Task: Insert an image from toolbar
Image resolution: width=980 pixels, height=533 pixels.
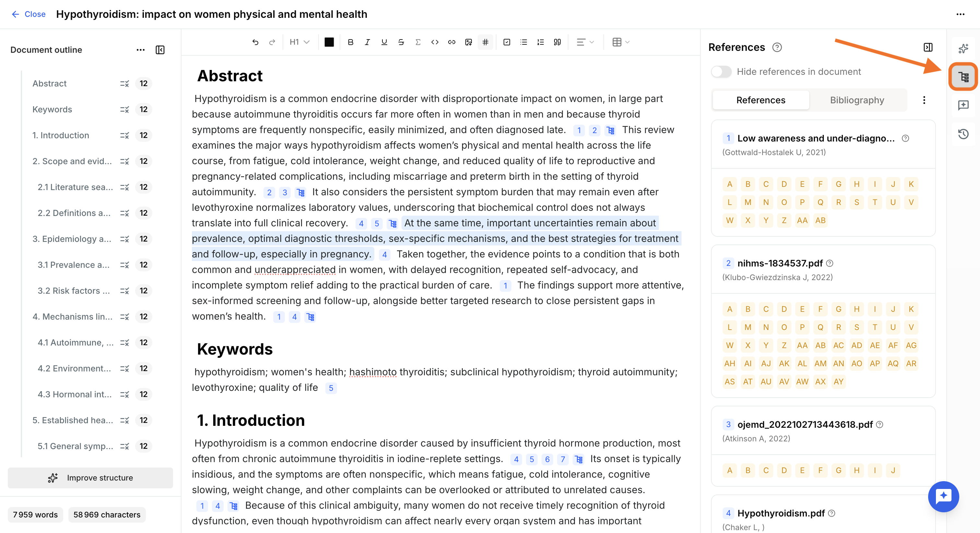Action: (x=468, y=42)
